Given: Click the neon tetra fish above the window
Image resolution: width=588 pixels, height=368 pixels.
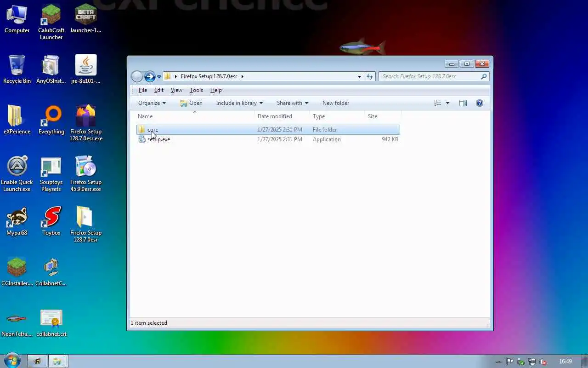Looking at the screenshot, I should (362, 47).
